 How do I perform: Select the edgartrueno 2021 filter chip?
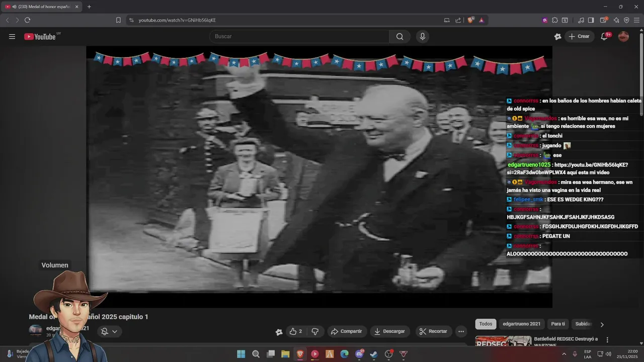click(521, 324)
